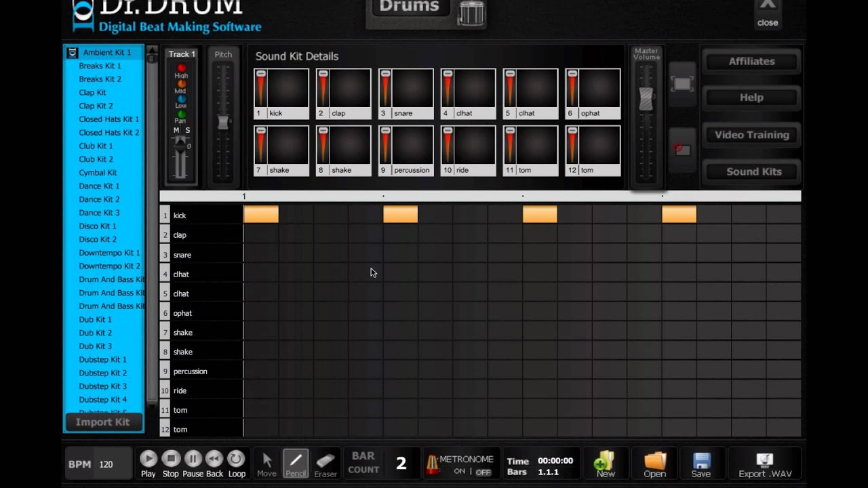
Task: Click the Low EQ knob
Action: click(181, 99)
